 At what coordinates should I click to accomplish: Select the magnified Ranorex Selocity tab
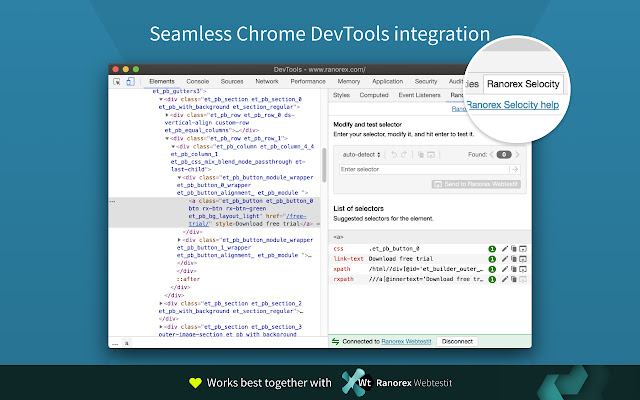click(x=523, y=84)
